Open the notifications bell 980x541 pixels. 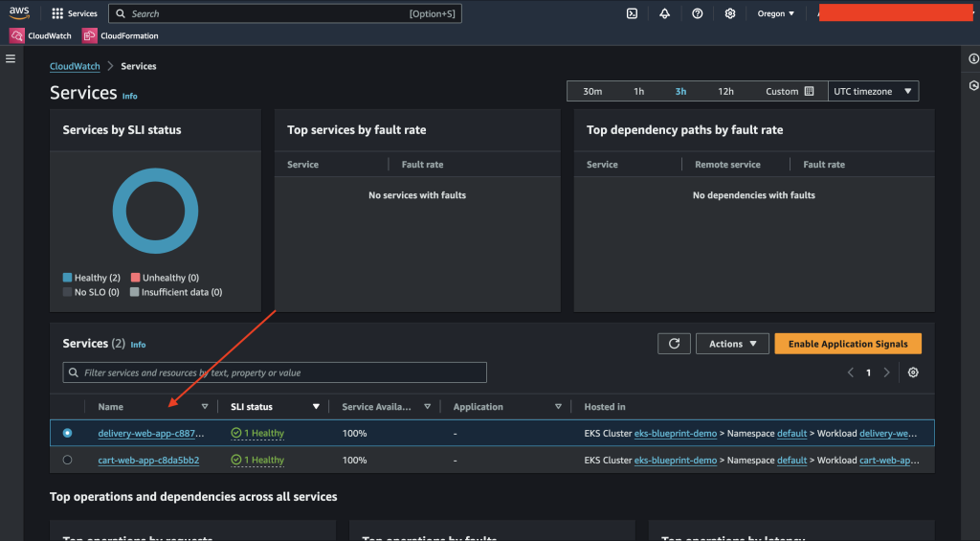664,13
